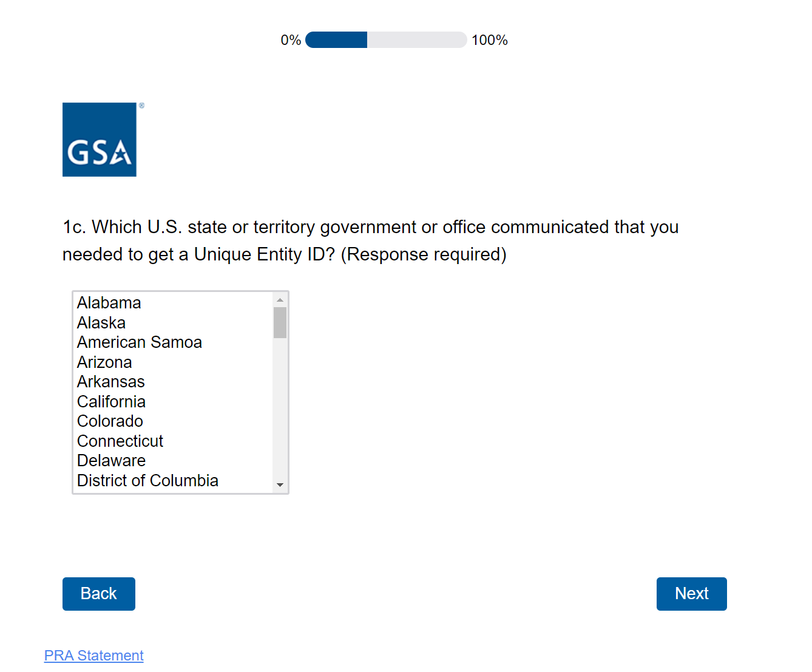Screen dimensions: 812x672
Task: Click the listbox scroll up arrow
Action: point(280,300)
